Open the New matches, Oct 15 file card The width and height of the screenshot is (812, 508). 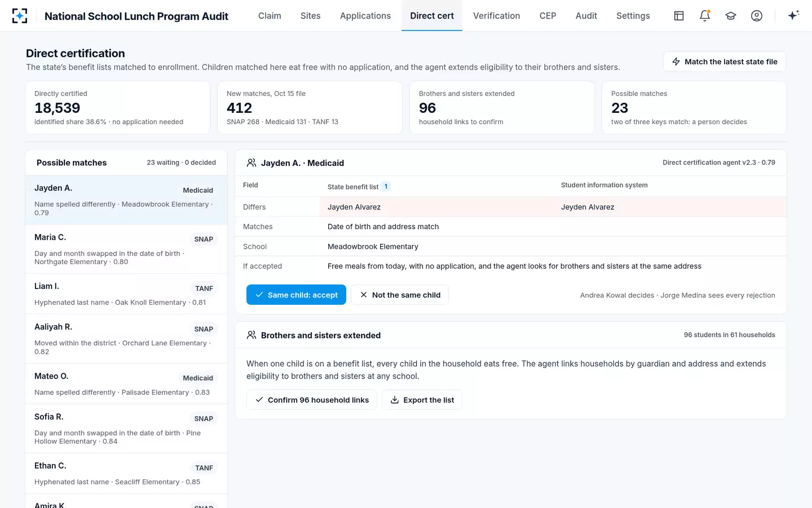point(310,107)
